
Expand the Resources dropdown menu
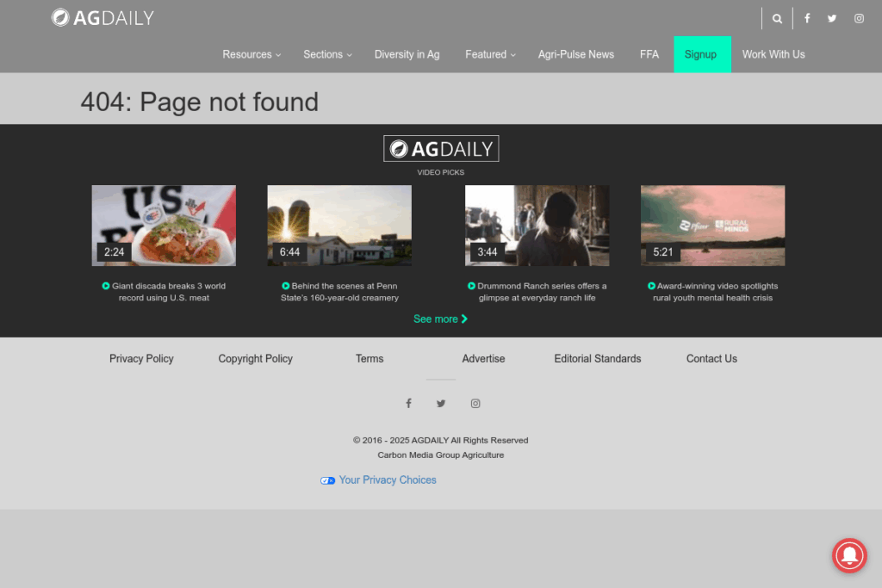(248, 54)
